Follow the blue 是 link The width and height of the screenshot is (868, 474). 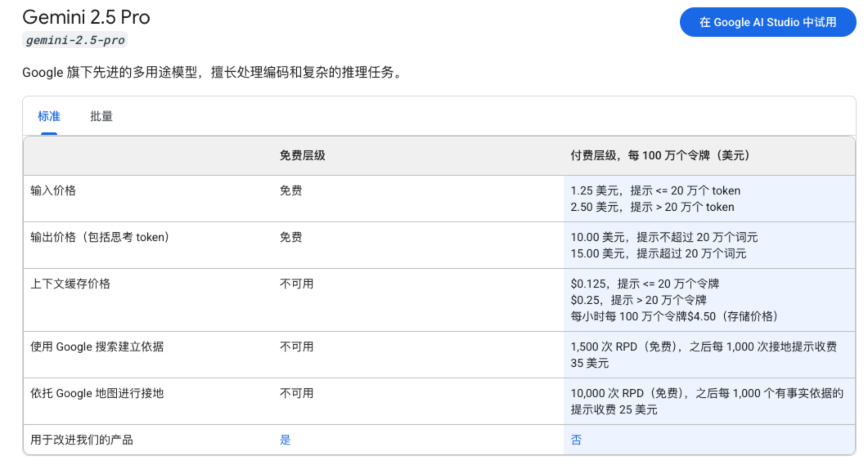click(285, 440)
